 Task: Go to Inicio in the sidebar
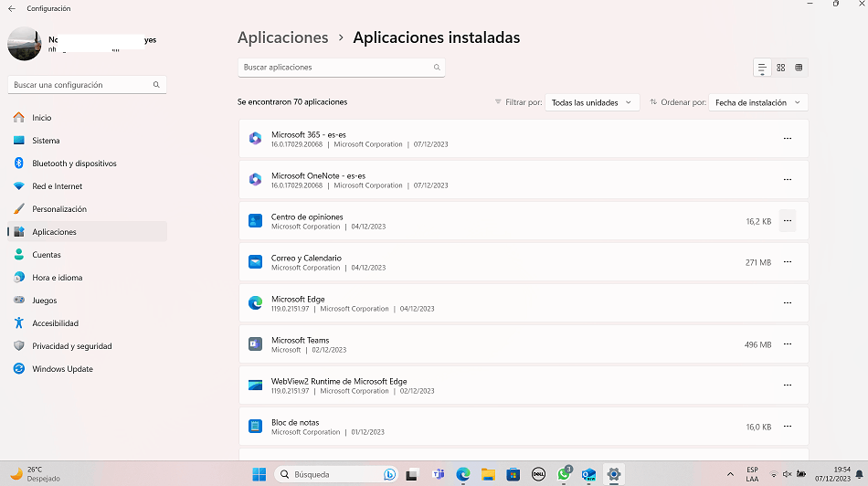pos(87,117)
